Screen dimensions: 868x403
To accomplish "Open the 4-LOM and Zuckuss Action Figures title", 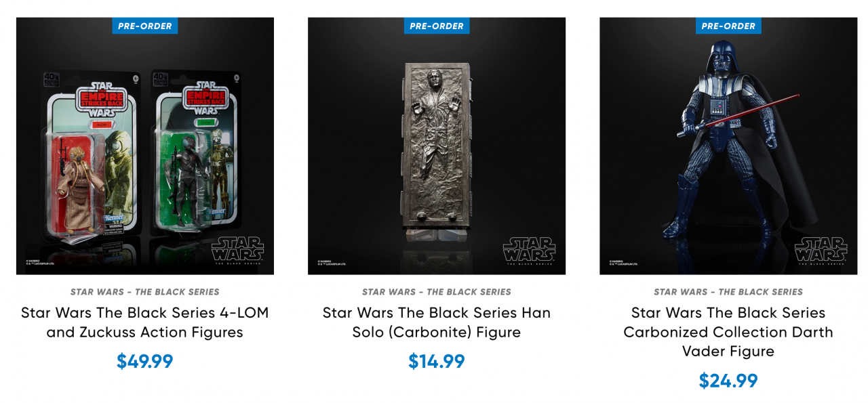I will click(145, 322).
